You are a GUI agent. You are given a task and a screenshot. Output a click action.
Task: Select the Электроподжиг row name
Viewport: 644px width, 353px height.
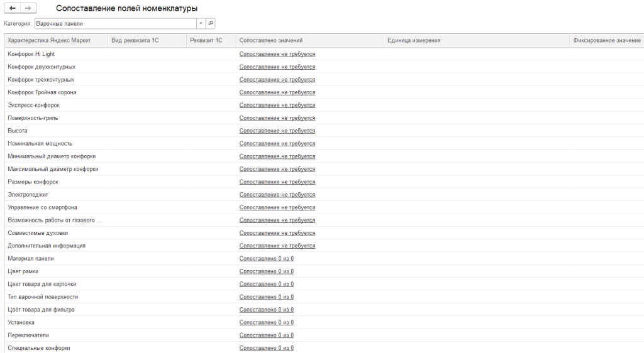[28, 194]
